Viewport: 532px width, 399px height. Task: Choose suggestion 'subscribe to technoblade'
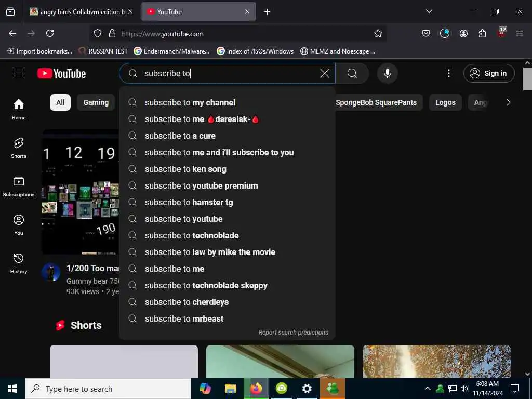[227, 235]
